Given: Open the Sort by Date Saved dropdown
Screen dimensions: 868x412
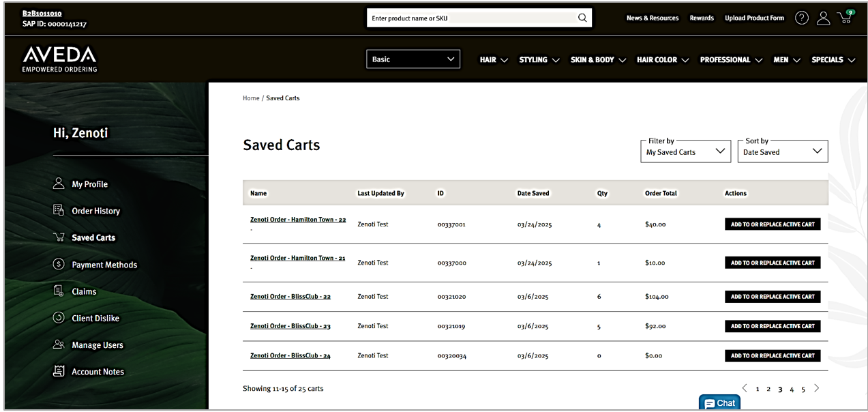Looking at the screenshot, I should pos(783,151).
